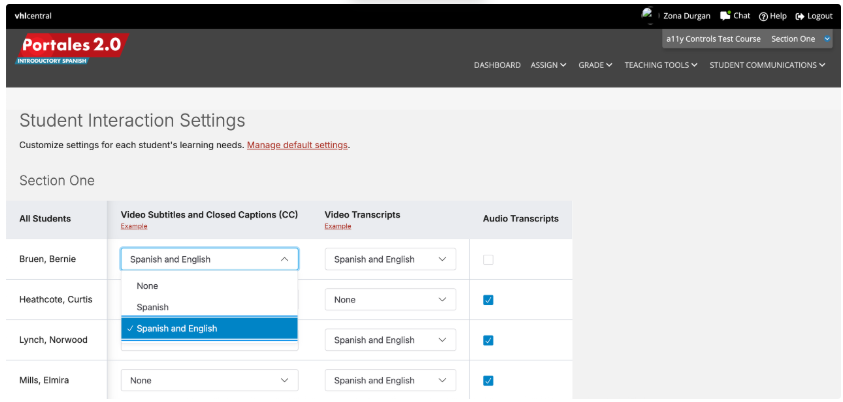
Task: Go to DASHBOARD
Action: (497, 65)
